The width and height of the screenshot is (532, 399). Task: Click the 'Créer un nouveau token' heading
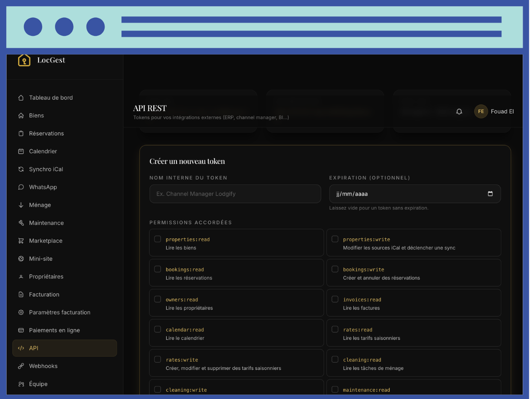pyautogui.click(x=187, y=161)
